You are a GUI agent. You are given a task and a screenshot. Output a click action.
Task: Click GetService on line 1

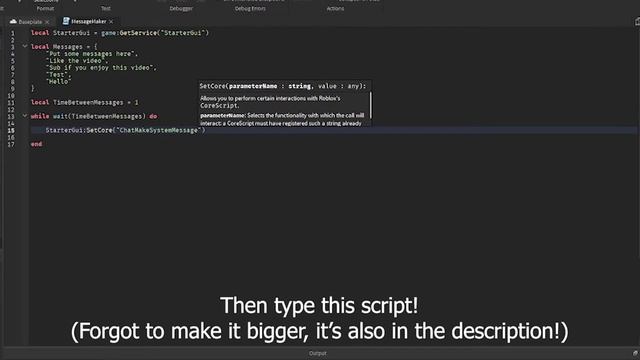pos(138,33)
